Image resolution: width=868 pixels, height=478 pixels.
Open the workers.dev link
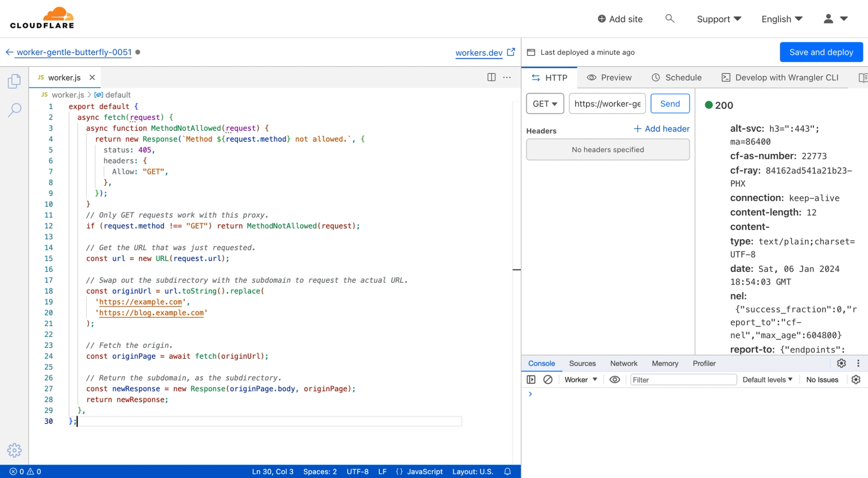(479, 52)
